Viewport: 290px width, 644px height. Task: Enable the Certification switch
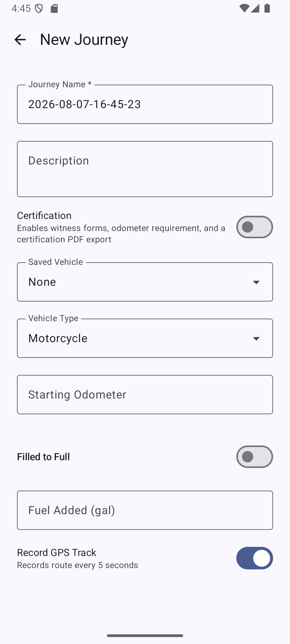(255, 227)
